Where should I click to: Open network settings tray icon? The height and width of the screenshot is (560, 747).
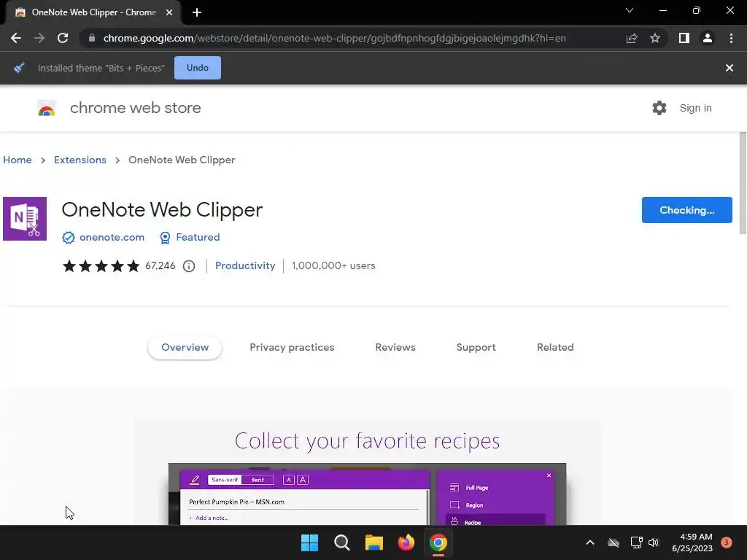pyautogui.click(x=636, y=542)
